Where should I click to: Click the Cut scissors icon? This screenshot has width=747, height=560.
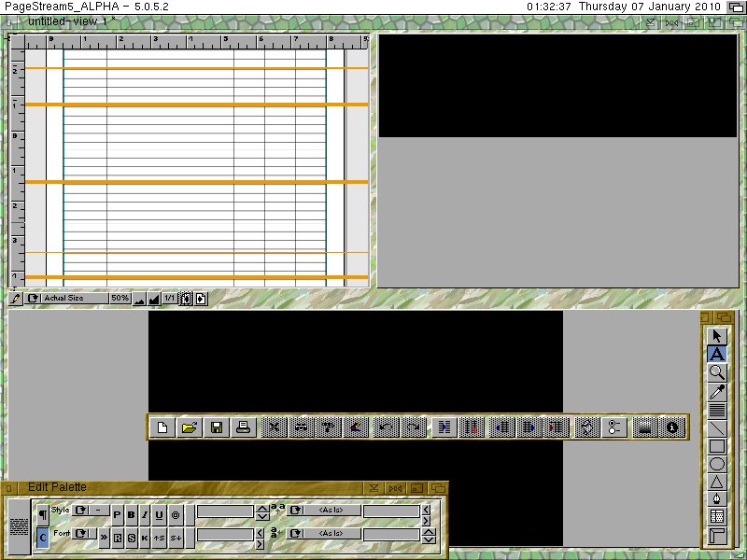(x=274, y=427)
